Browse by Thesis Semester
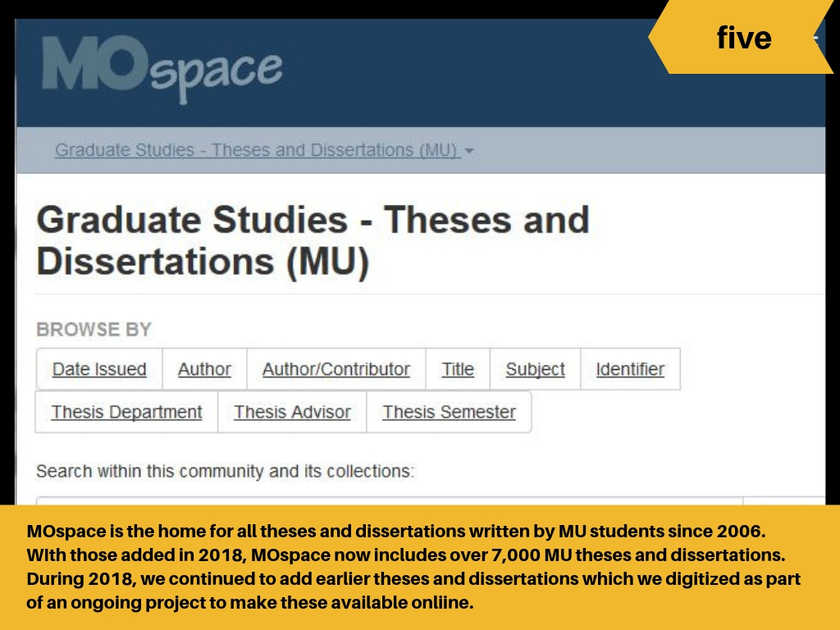840x630 pixels. (x=449, y=412)
